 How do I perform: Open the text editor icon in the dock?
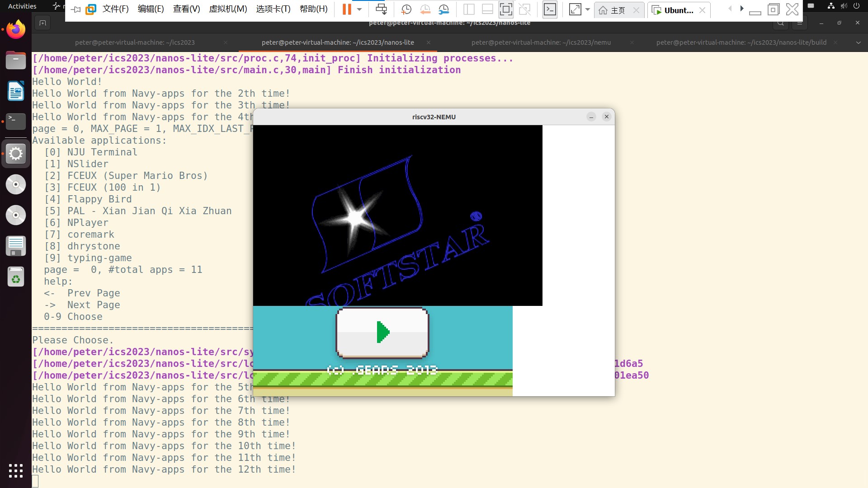pos(16,246)
